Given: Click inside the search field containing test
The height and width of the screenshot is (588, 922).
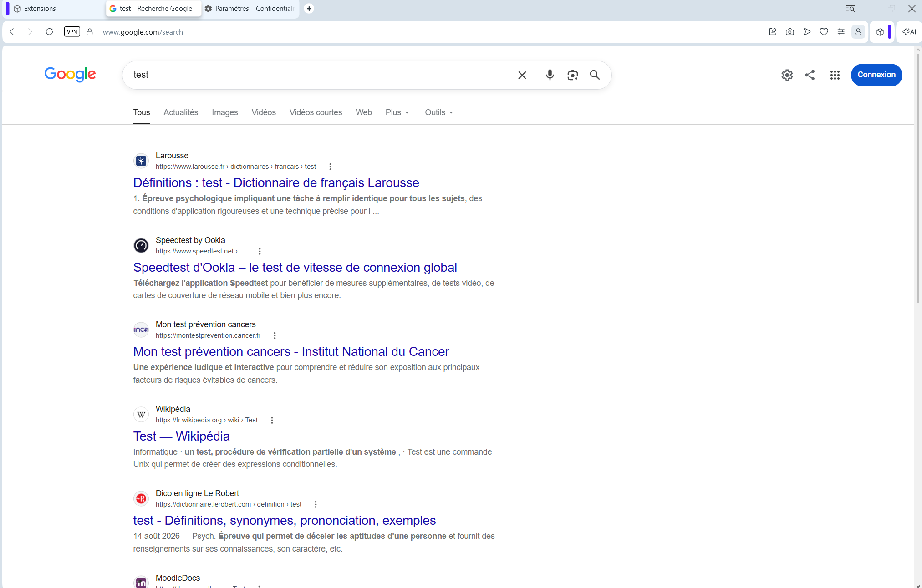Looking at the screenshot, I should [x=319, y=75].
